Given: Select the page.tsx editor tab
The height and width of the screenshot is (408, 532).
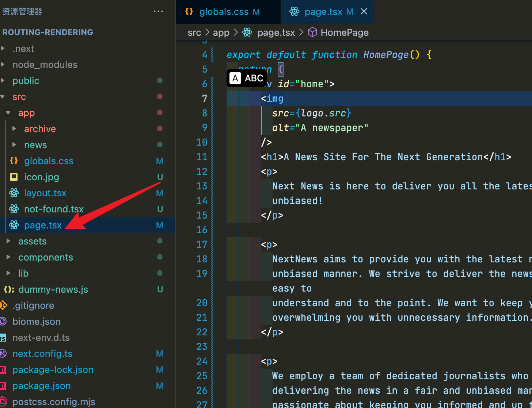Looking at the screenshot, I should pos(328,12).
